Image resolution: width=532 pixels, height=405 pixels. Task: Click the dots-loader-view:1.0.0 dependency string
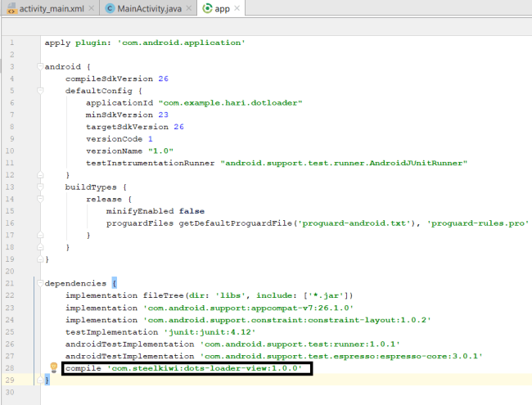[205, 368]
